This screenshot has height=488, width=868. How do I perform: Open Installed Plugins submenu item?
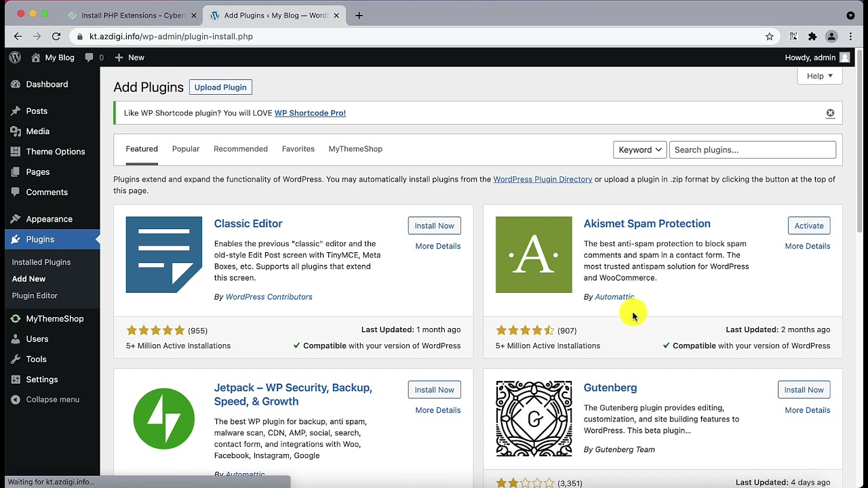click(x=41, y=262)
